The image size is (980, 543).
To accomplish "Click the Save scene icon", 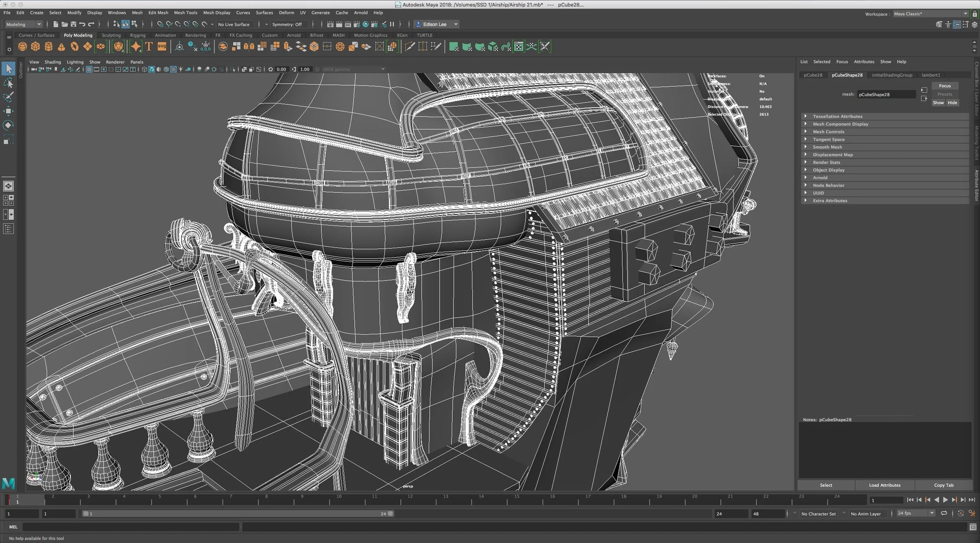I will click(x=73, y=24).
